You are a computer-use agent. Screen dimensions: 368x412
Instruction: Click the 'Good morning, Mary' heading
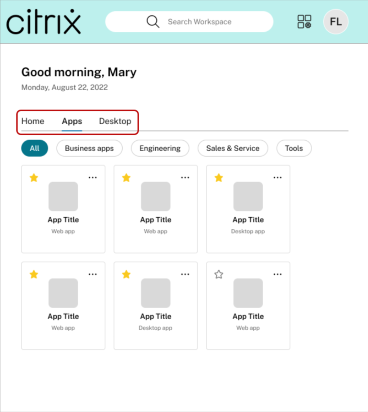79,72
